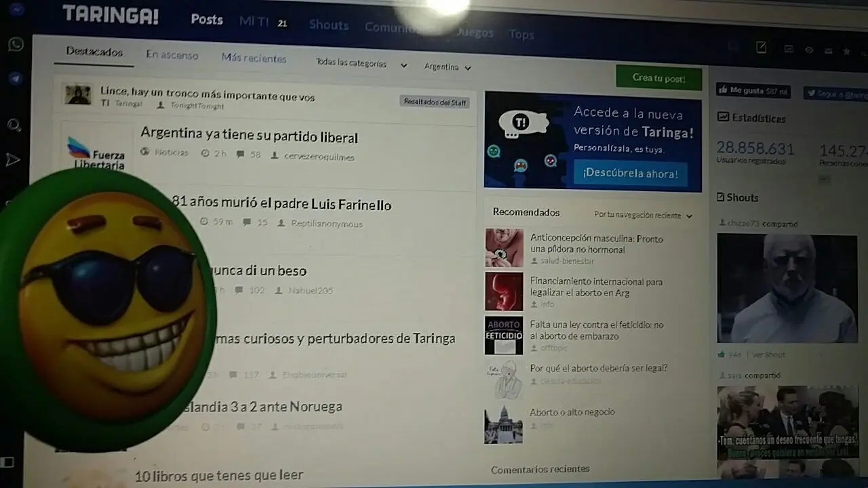Open messages via the envelope icon
This screenshot has width=868, height=488.
click(828, 51)
